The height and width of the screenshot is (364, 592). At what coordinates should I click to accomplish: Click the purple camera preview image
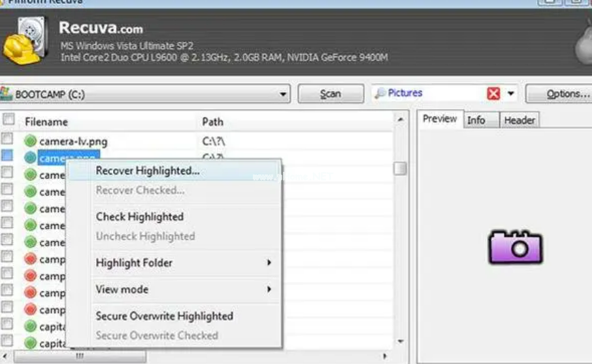516,248
